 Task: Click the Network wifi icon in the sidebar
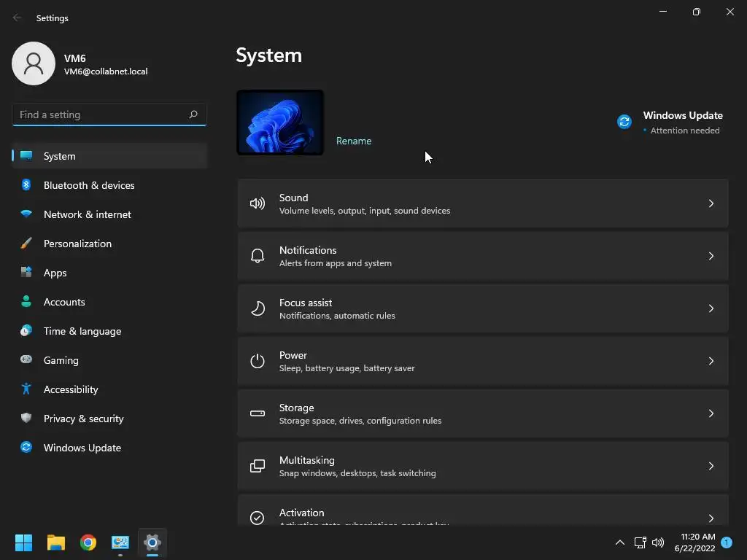pos(26,214)
